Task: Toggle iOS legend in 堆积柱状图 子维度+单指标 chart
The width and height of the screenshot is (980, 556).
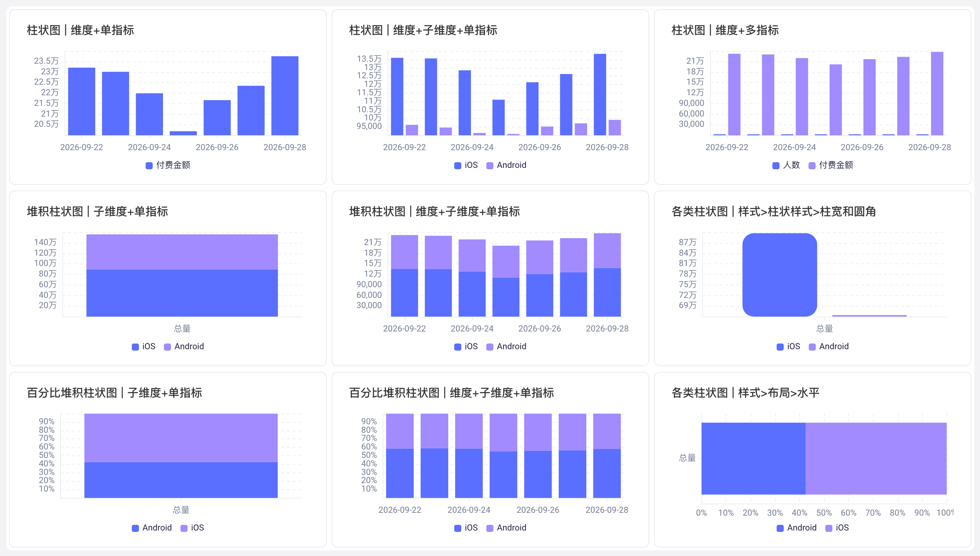Action: pos(143,346)
